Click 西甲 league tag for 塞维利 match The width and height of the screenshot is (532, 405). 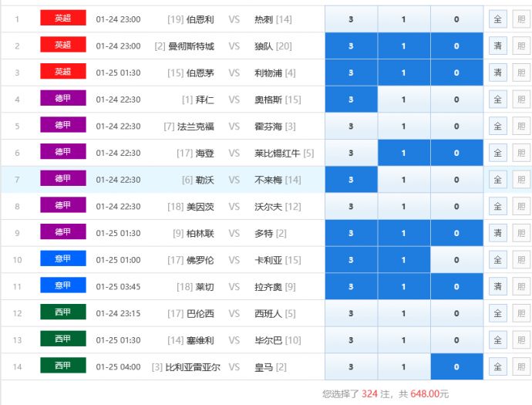coord(62,339)
